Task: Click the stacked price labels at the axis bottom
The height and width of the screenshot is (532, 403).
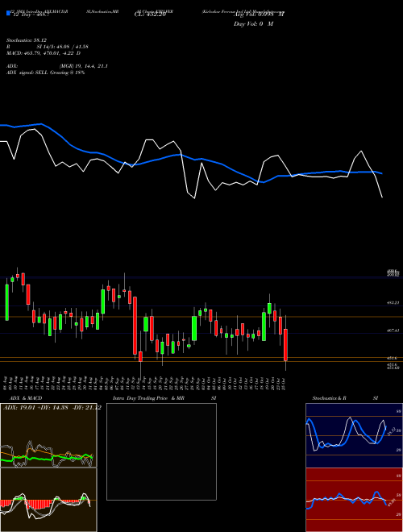Action: (394, 366)
